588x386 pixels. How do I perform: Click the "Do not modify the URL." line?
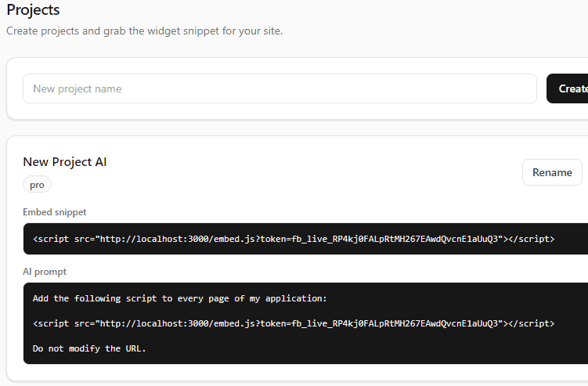(89, 348)
